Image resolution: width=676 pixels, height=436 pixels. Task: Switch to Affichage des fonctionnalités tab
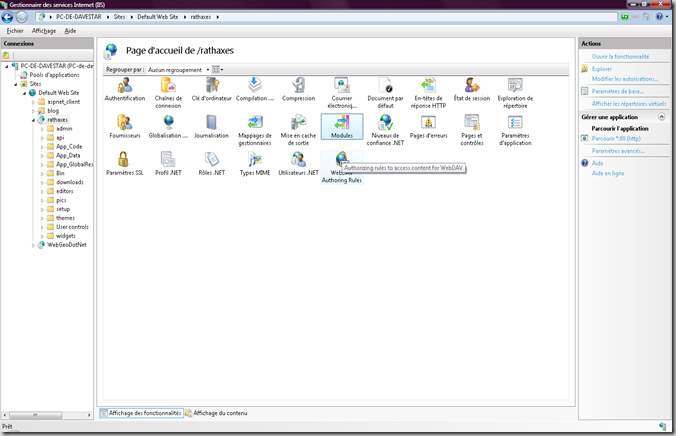click(141, 413)
